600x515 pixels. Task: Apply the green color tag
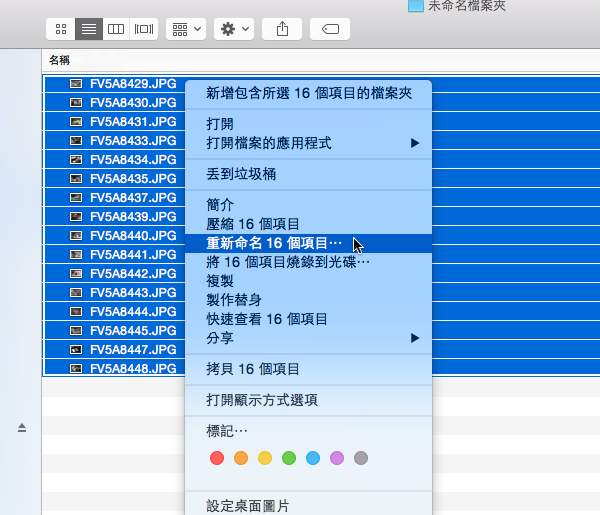pos(289,458)
